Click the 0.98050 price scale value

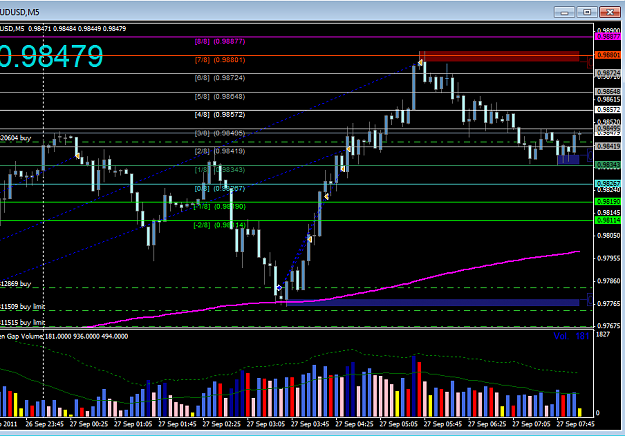(x=609, y=236)
